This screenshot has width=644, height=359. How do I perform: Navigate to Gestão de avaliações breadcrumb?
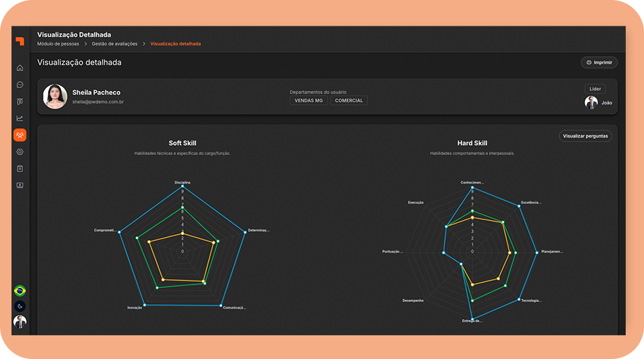coord(114,44)
